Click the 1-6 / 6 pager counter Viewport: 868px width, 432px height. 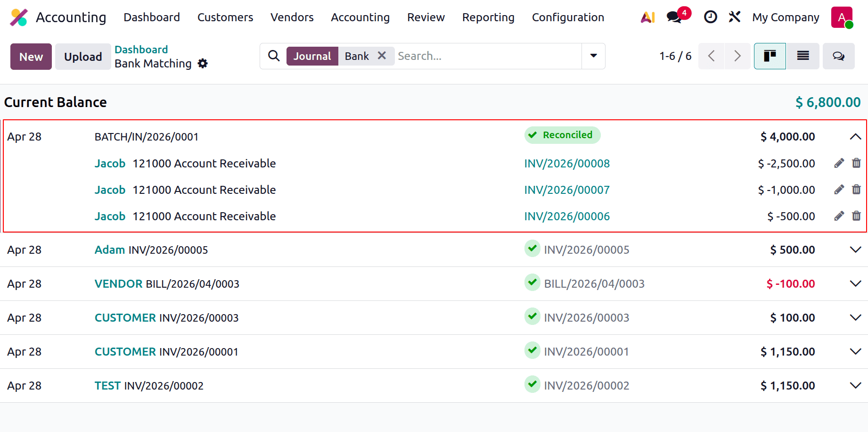pyautogui.click(x=675, y=56)
